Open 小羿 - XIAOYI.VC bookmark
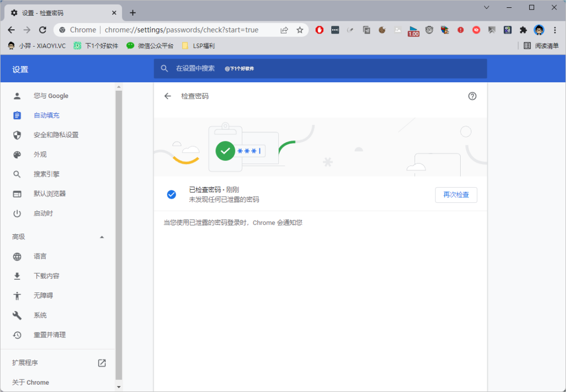 37,46
